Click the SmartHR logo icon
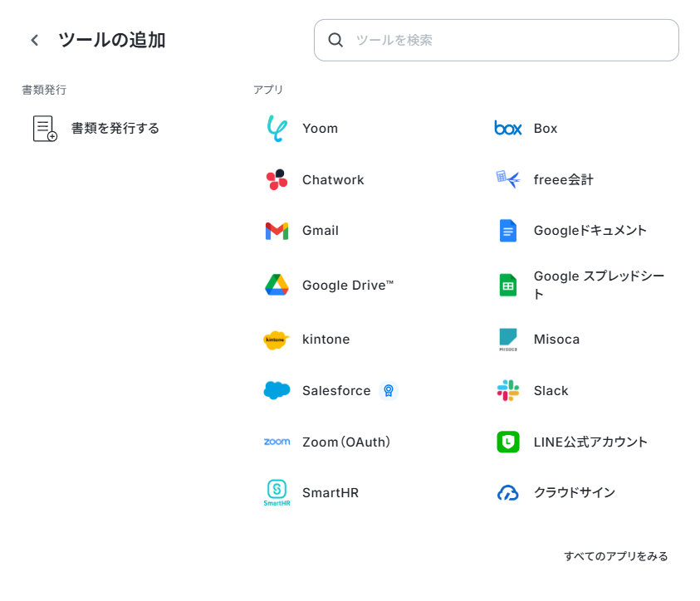 [277, 492]
